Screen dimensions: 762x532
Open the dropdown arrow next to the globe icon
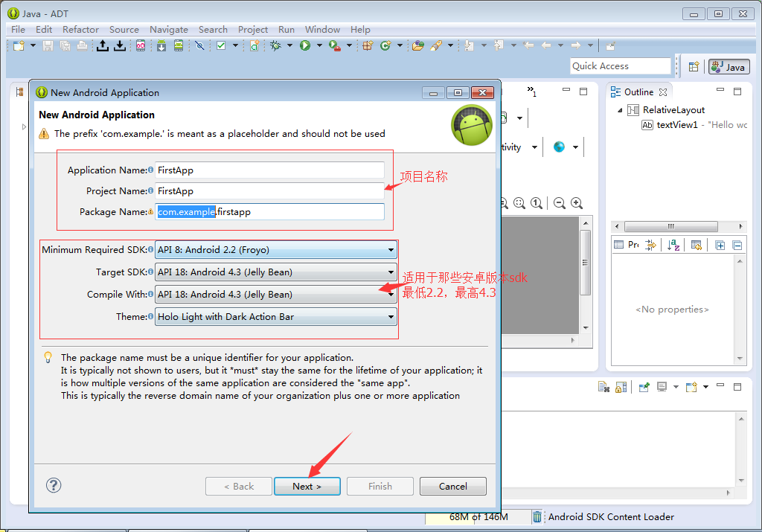(575, 147)
